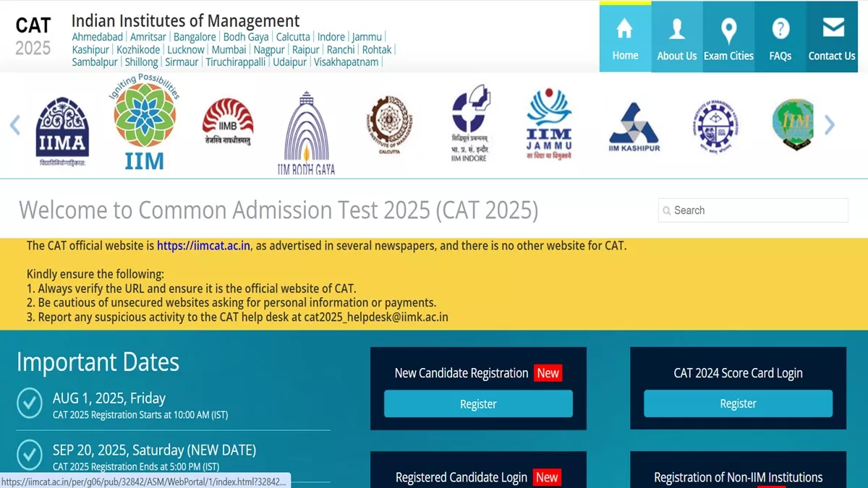
Task: Click 'SEP 20, 2025, Saturday (NEW DATE)' text
Action: (154, 450)
